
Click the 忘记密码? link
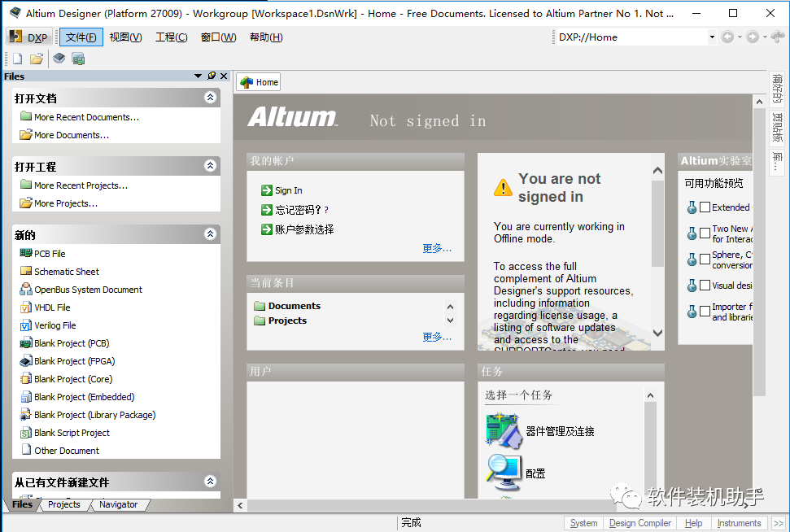[x=301, y=210]
